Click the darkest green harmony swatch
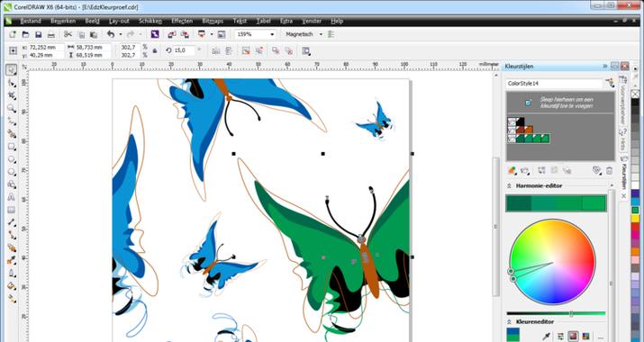 (519, 203)
